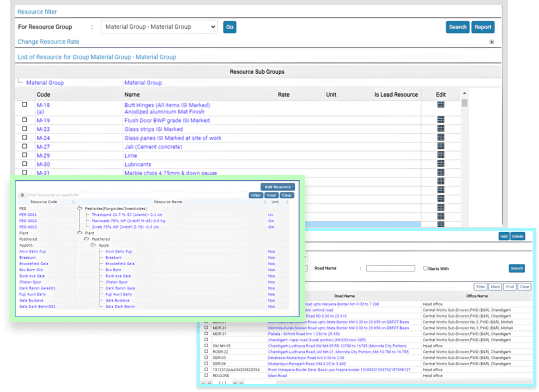Viewport: 539px width, 392px height.
Task: Open the Mubarikpur-Ramgarh Road link
Action: click(x=307, y=363)
